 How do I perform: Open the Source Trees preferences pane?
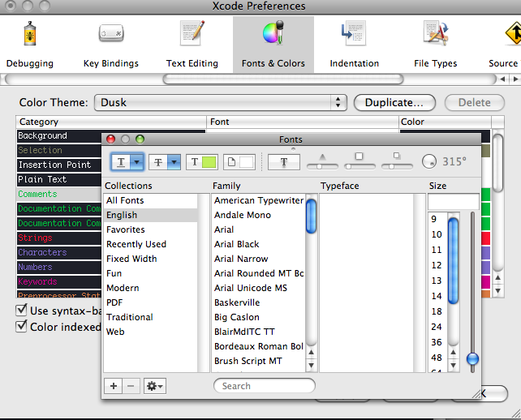coord(505,45)
